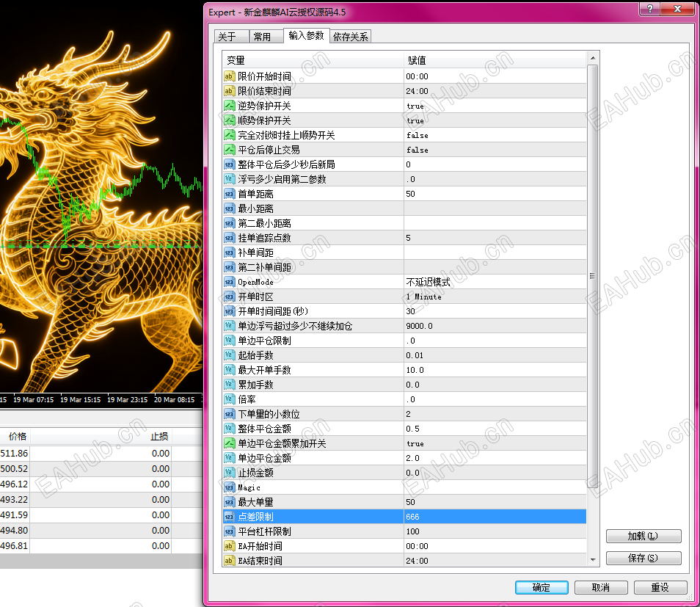700x607 pixels.
Task: Click the double icon beside 浮亏多少启用第二参数
Action: point(229,179)
